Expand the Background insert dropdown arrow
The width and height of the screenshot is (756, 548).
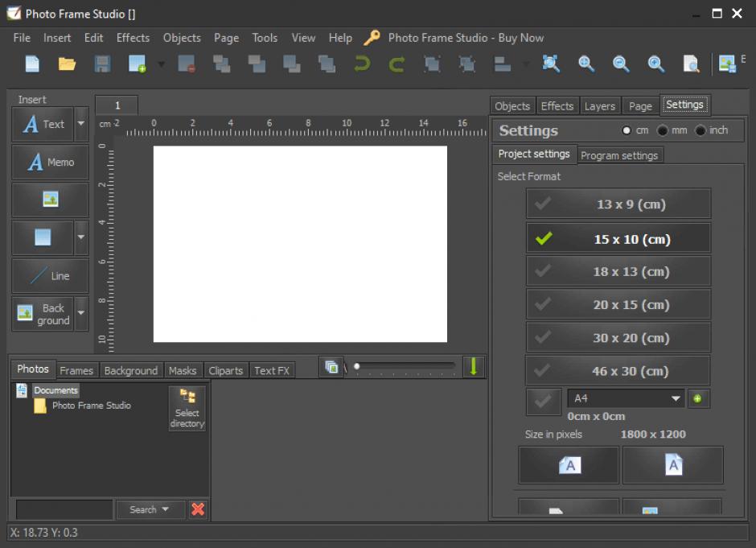point(81,313)
